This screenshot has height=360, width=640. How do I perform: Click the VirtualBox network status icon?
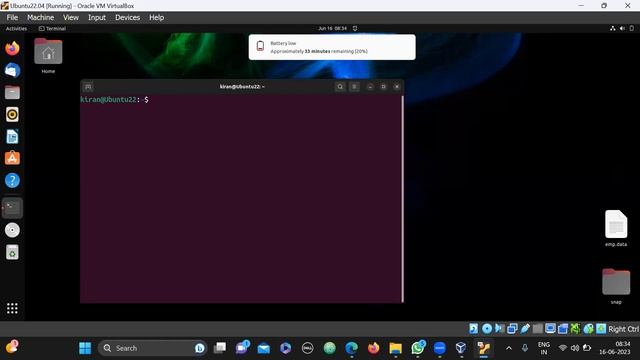coord(512,328)
